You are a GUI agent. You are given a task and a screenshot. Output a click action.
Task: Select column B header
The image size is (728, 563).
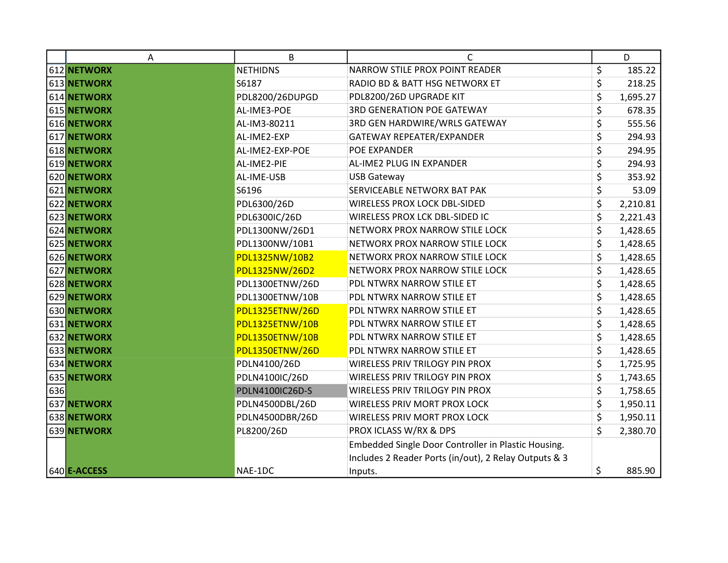point(291,57)
